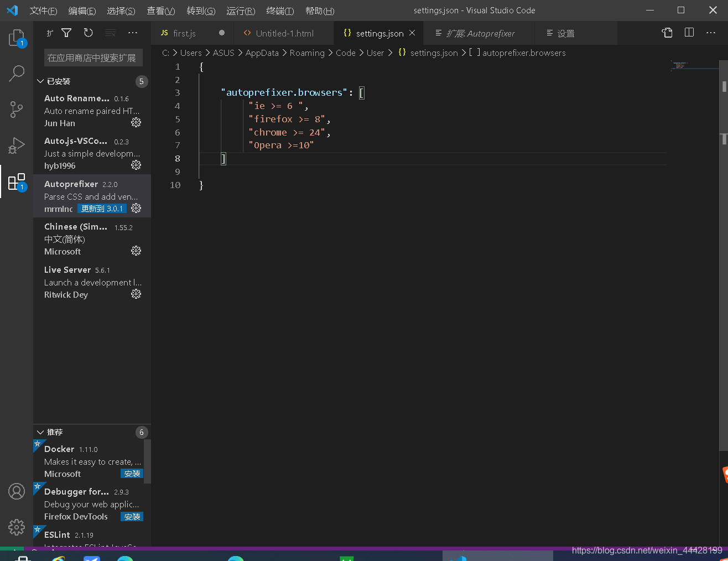Select the ESLint recommended extension entry
Image resolution: width=728 pixels, height=561 pixels.
(89, 536)
